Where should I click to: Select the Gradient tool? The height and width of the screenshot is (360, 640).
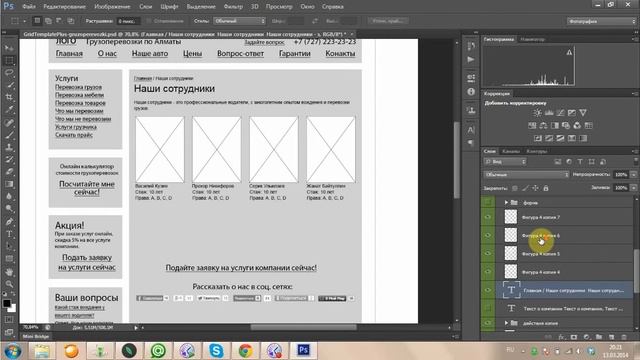pos(9,184)
